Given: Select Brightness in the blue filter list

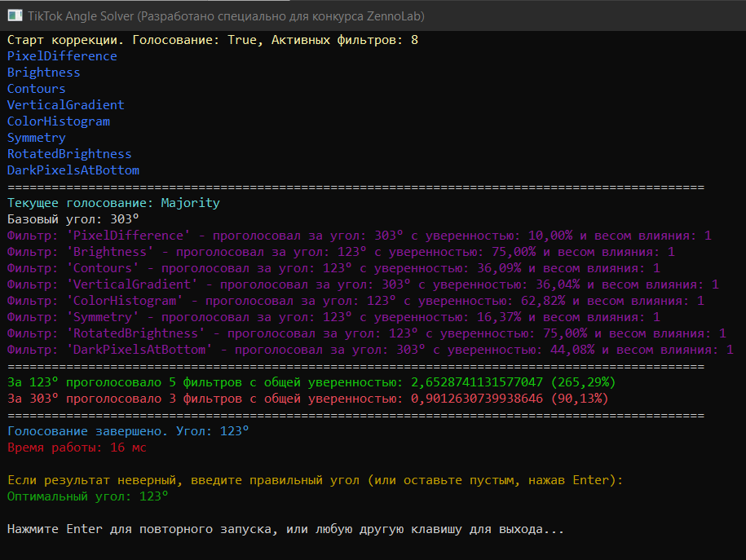Looking at the screenshot, I should [44, 73].
